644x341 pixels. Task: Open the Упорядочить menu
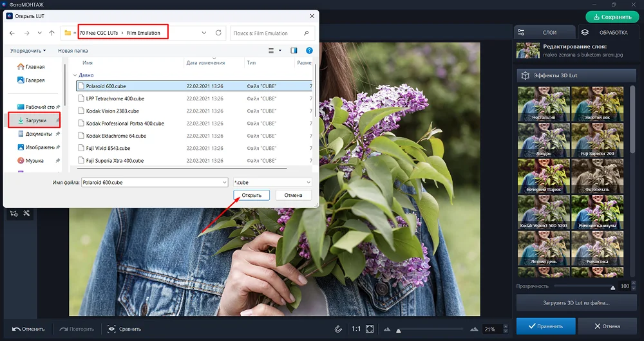coord(28,50)
